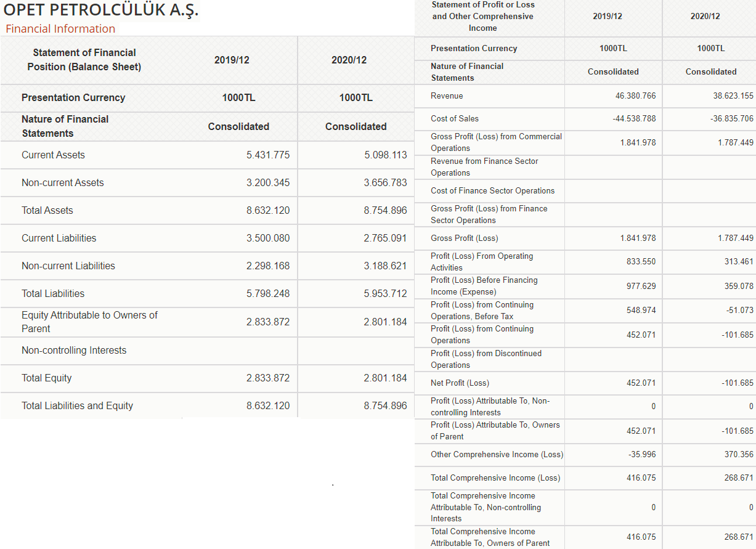Screen dimensions: 756x549
Task: Click the Net Profit (Loss) row label
Action: pyautogui.click(x=460, y=383)
